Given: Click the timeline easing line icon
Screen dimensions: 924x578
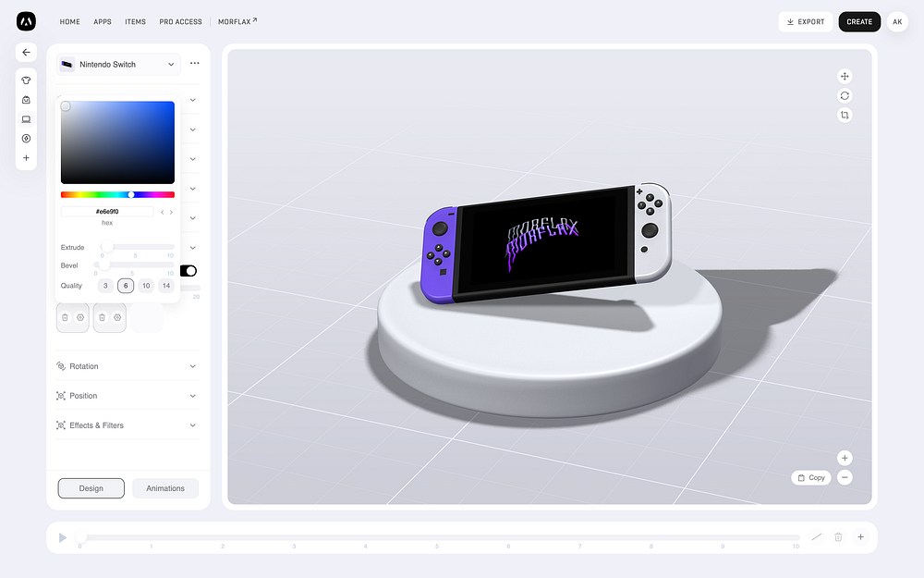Looking at the screenshot, I should 816,536.
